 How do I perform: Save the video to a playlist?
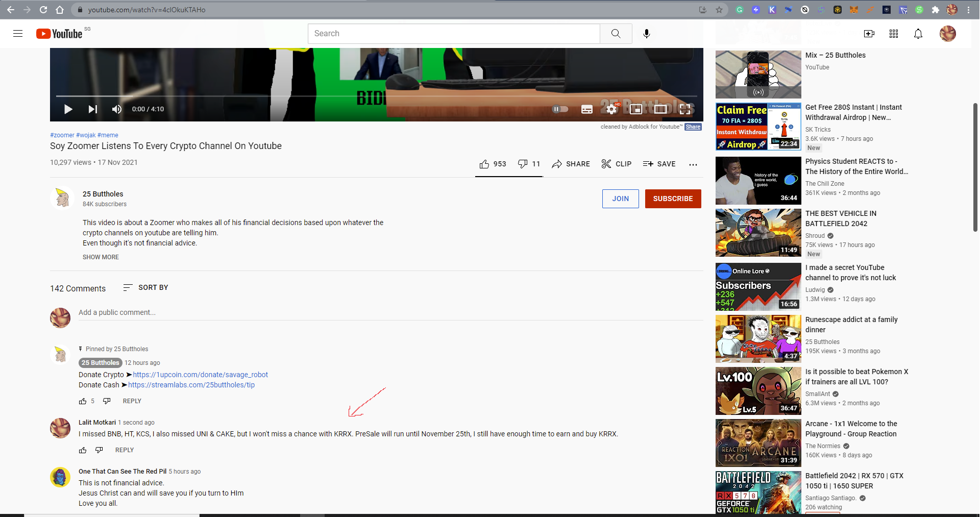point(659,164)
